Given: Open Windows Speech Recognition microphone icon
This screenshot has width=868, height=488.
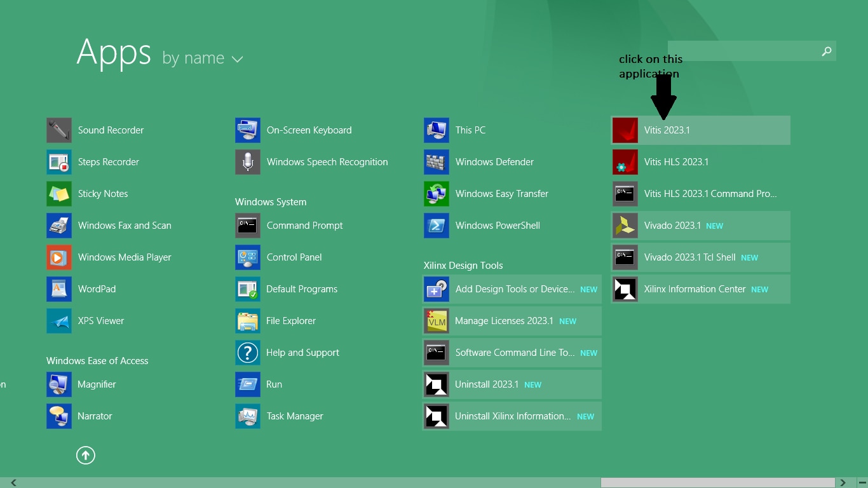Looking at the screenshot, I should pos(248,162).
